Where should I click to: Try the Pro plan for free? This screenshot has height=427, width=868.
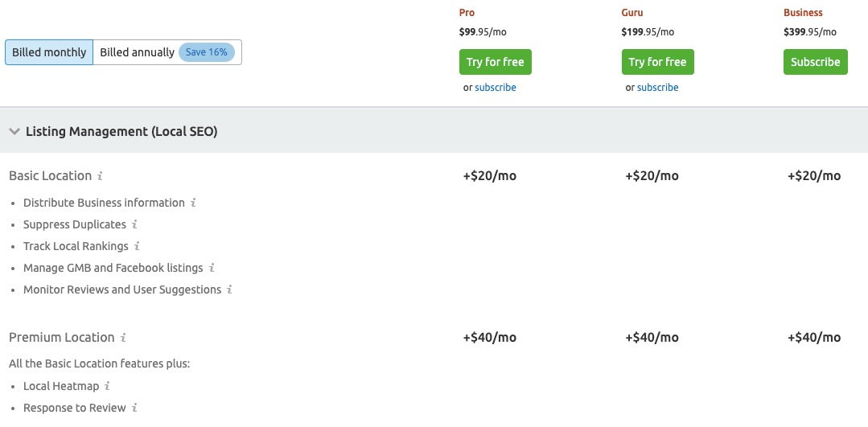495,62
